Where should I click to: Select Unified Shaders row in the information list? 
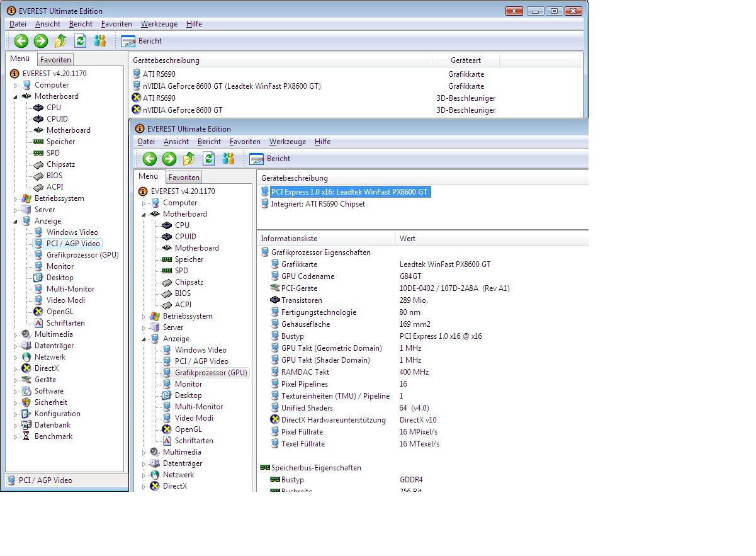pyautogui.click(x=423, y=408)
